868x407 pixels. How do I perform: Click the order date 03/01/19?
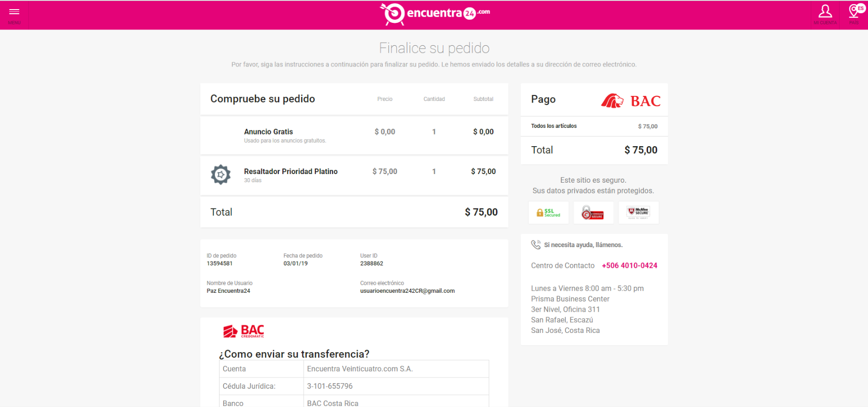pos(296,263)
